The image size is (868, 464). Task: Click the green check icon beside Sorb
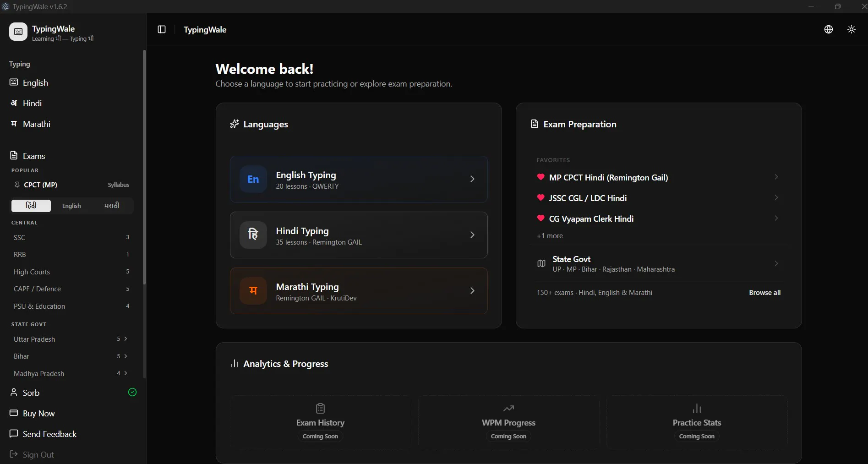(x=132, y=392)
